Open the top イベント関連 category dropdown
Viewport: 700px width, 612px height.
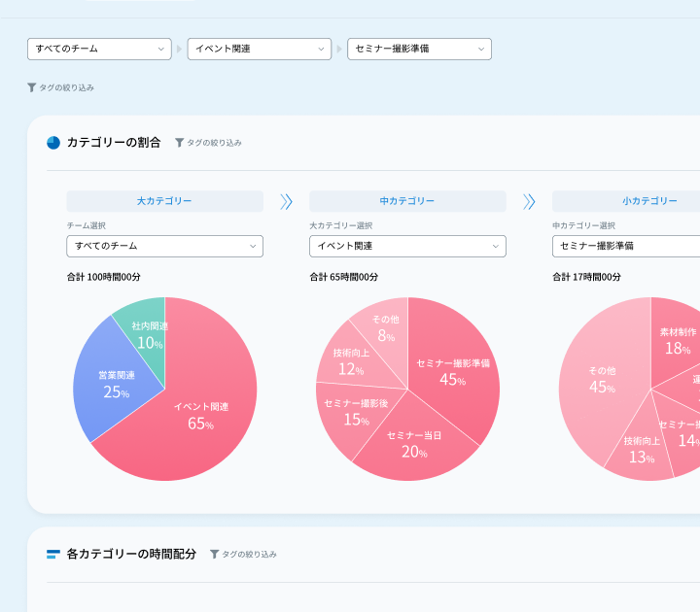259,50
